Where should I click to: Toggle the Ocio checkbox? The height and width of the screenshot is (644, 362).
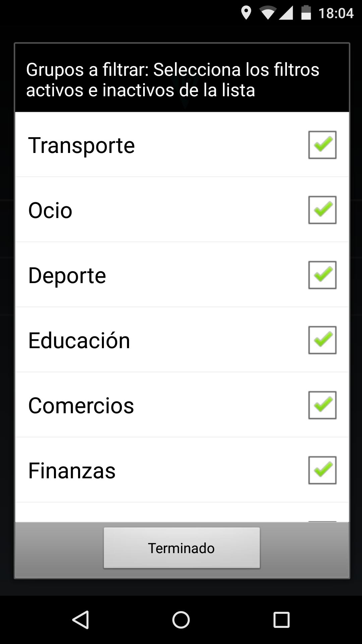click(322, 210)
